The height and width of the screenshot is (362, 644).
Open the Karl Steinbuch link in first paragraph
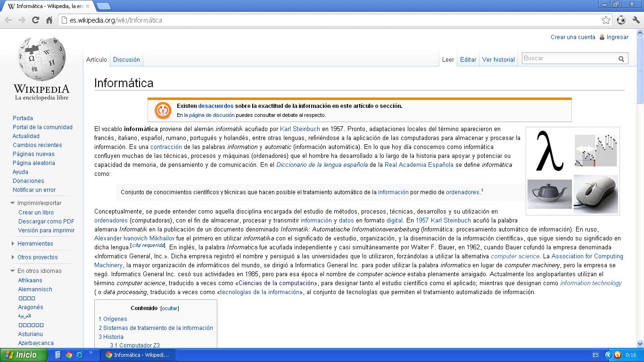pos(300,129)
